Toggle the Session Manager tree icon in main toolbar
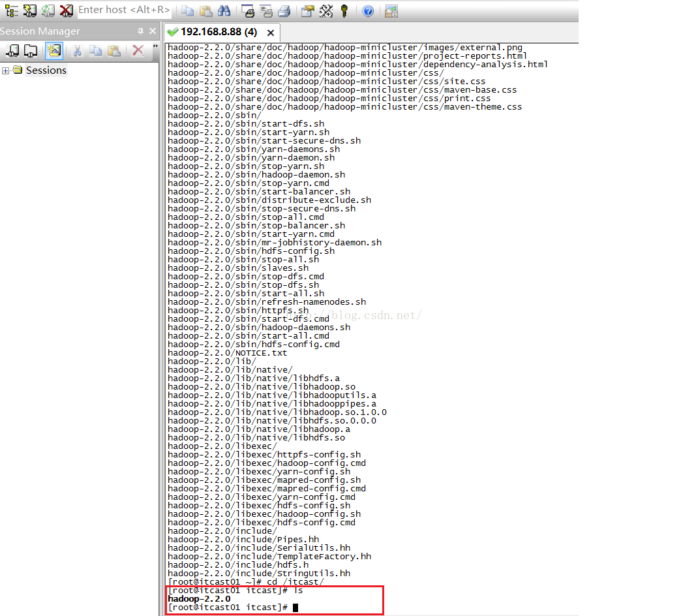 12,10
